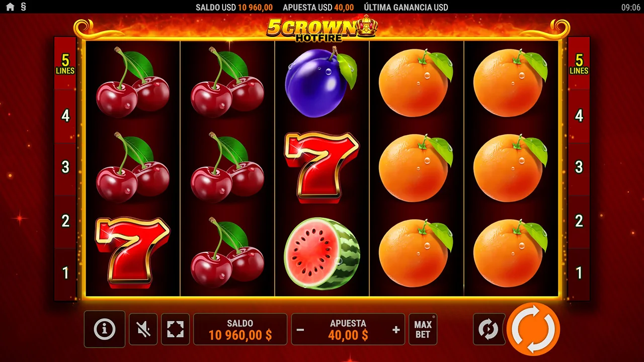Enable autoplay with the small spin icon
This screenshot has height=362, width=644.
[x=488, y=329]
